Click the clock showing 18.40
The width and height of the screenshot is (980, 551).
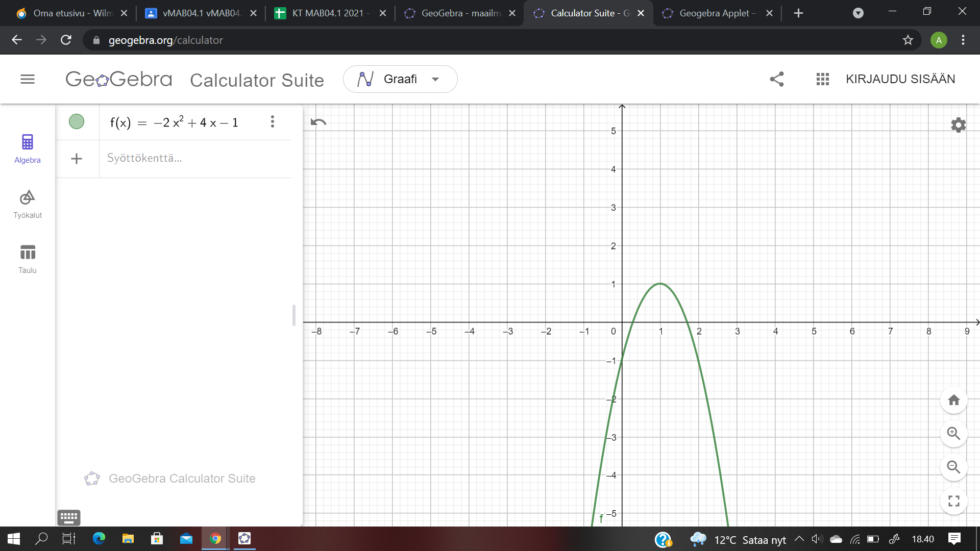pyautogui.click(x=923, y=539)
